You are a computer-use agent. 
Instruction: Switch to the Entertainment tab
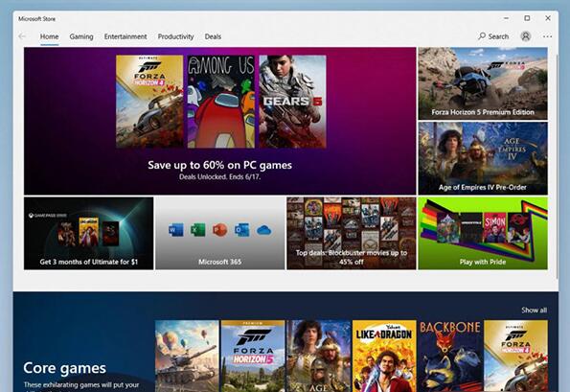[125, 36]
